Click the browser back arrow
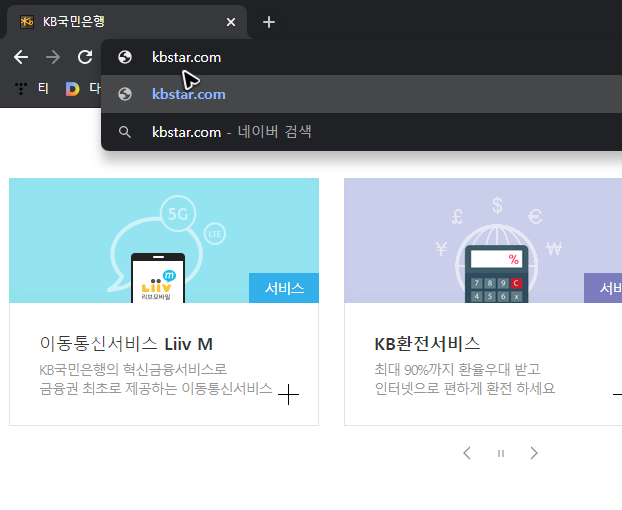This screenshot has width=622, height=510. (x=21, y=57)
